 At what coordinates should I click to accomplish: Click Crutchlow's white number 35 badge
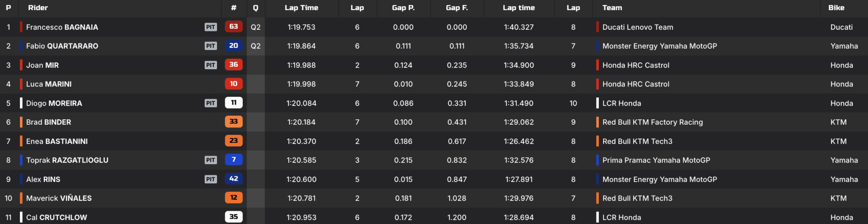point(234,217)
